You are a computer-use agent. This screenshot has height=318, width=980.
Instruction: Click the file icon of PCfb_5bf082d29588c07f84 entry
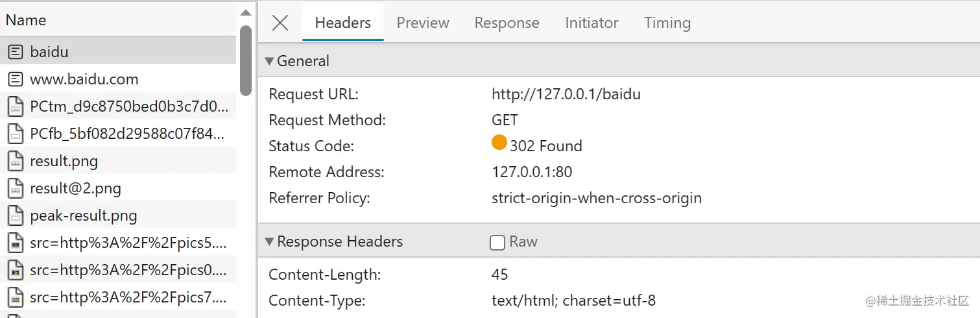[16, 134]
